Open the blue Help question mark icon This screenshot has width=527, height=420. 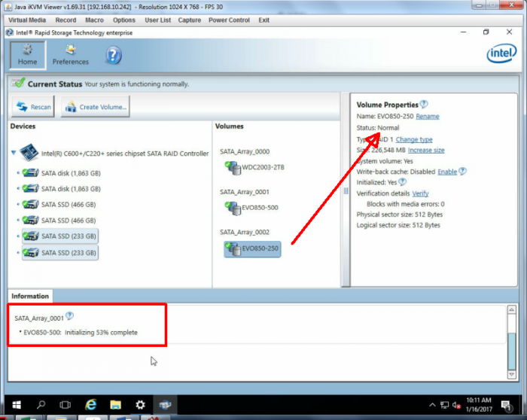(x=114, y=56)
